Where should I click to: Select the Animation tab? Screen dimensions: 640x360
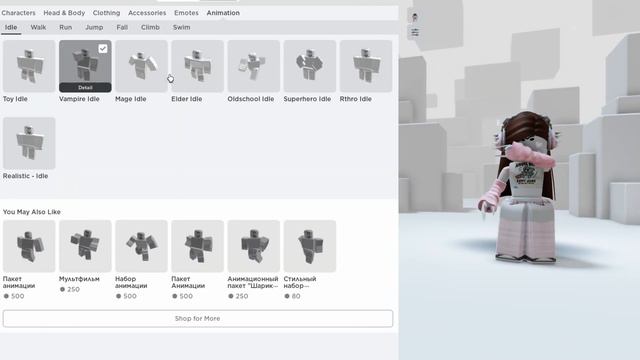223,13
